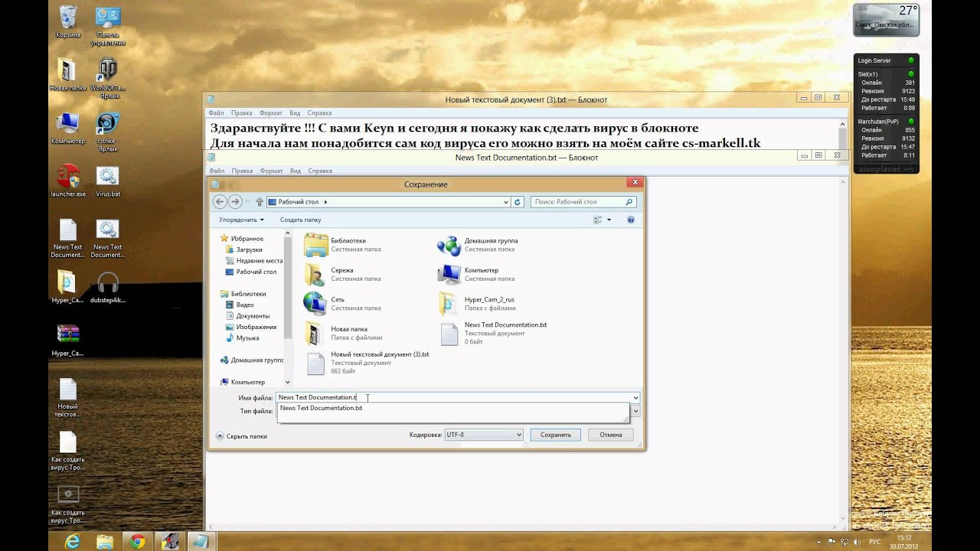Open the help button in save dialog
The height and width of the screenshot is (551, 980).
(631, 220)
